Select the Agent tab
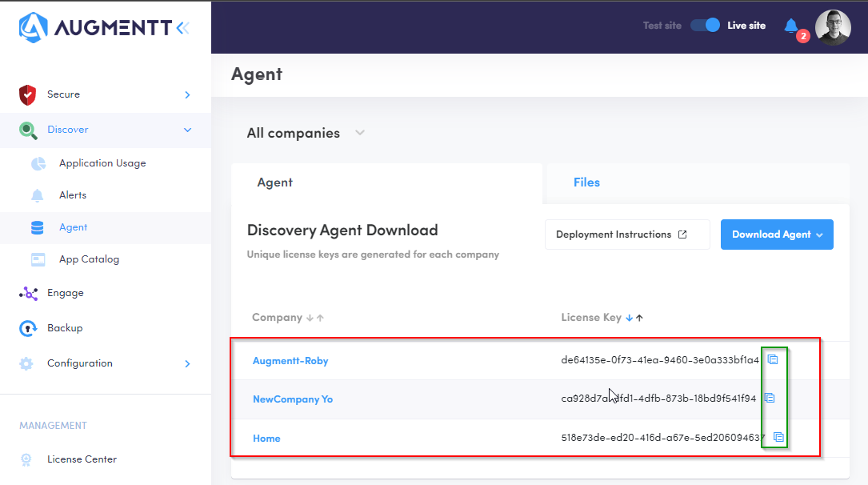The width and height of the screenshot is (868, 485). (x=274, y=182)
